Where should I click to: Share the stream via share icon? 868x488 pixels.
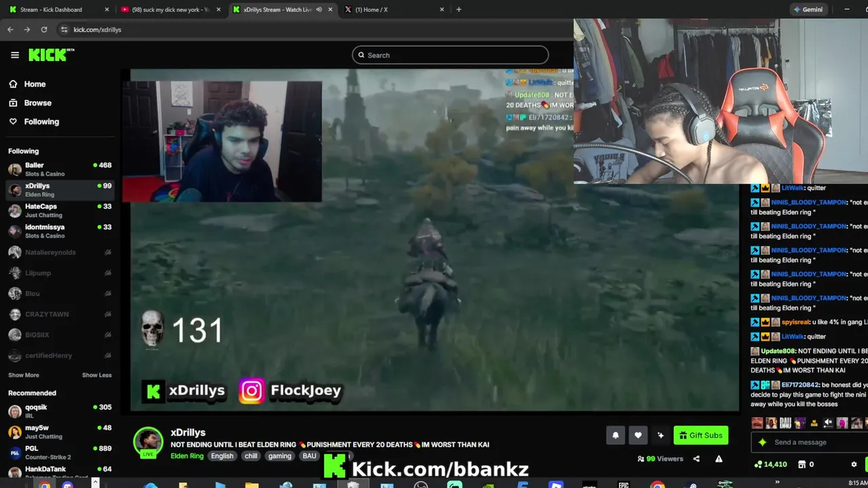(x=696, y=459)
